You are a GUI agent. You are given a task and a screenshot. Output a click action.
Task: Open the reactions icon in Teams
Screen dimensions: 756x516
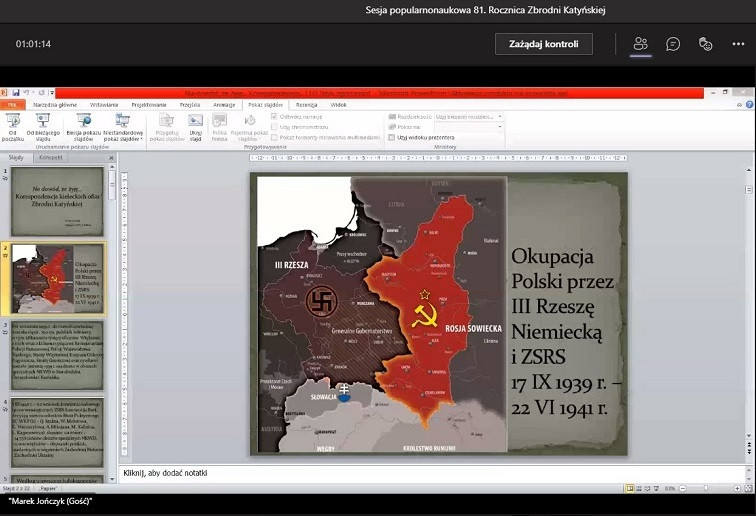tap(705, 44)
